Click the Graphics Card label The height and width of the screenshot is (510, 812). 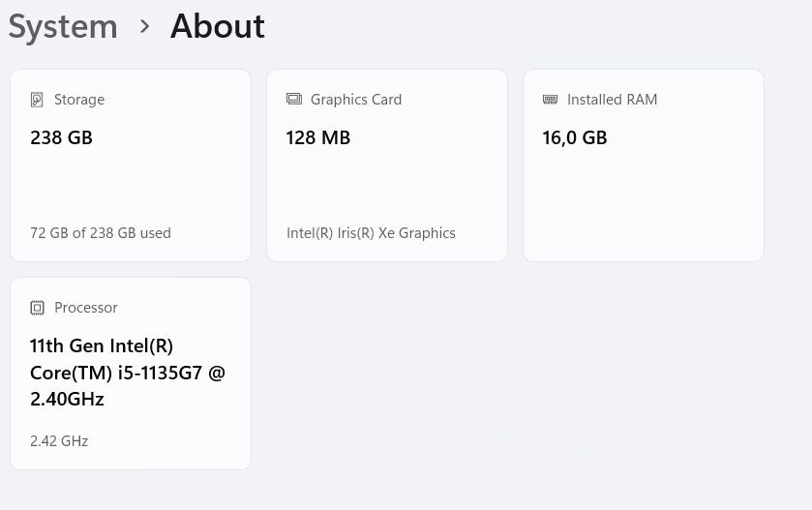tap(356, 100)
